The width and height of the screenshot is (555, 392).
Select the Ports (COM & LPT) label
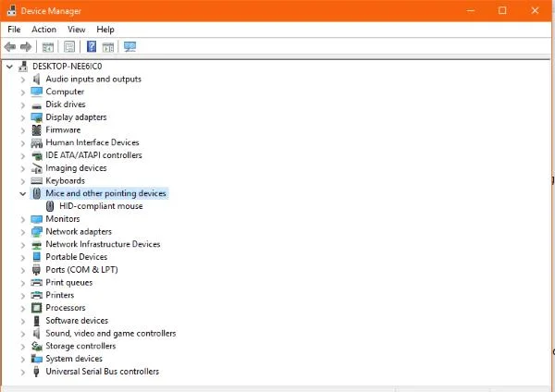[x=81, y=270]
